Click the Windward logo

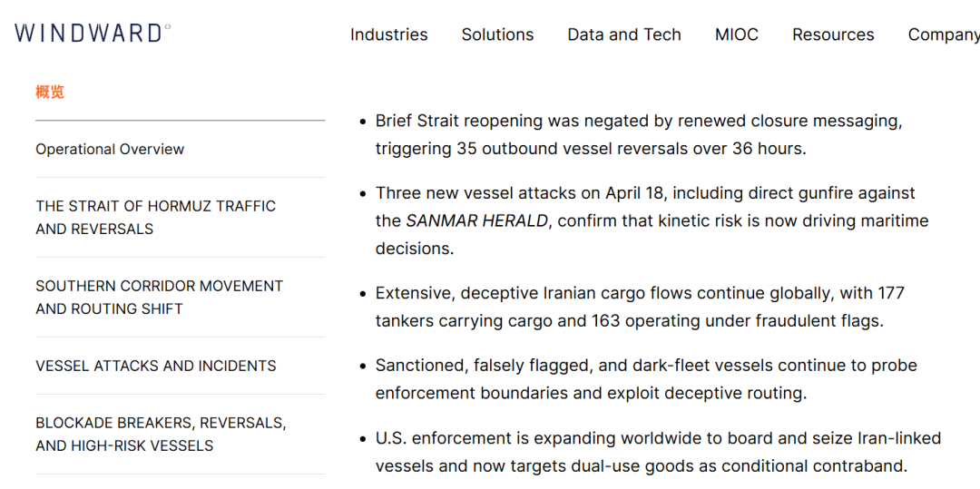coord(92,34)
